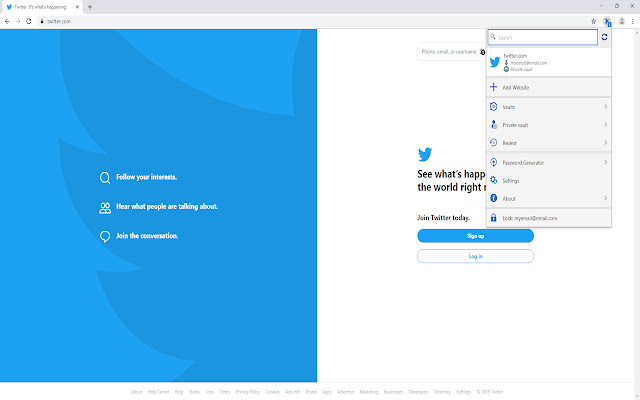Viewport: 640px width, 400px height.
Task: Expand the Password Generator submenu arrow
Action: 605,162
